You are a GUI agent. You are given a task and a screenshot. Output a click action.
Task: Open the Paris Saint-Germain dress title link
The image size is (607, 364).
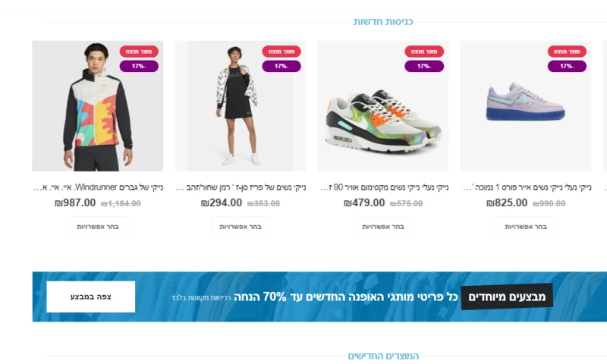click(241, 187)
